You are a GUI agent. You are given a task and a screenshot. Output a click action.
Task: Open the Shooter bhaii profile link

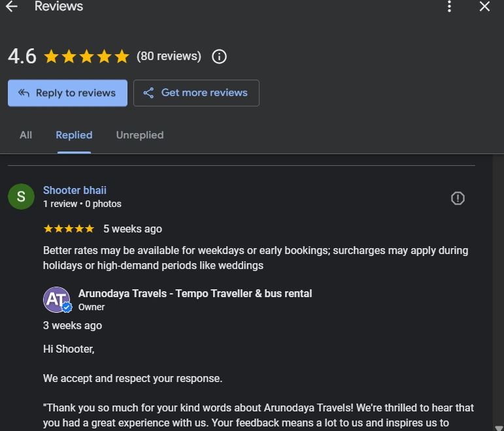point(75,190)
